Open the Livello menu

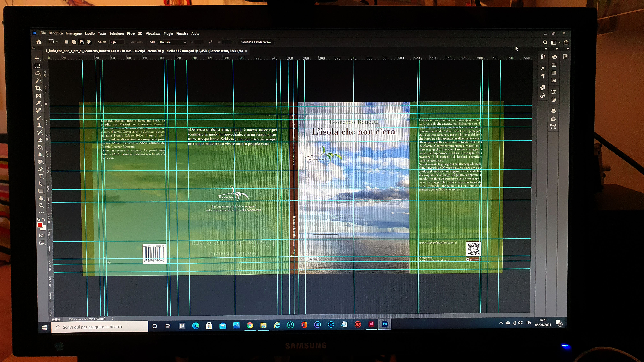coord(90,33)
